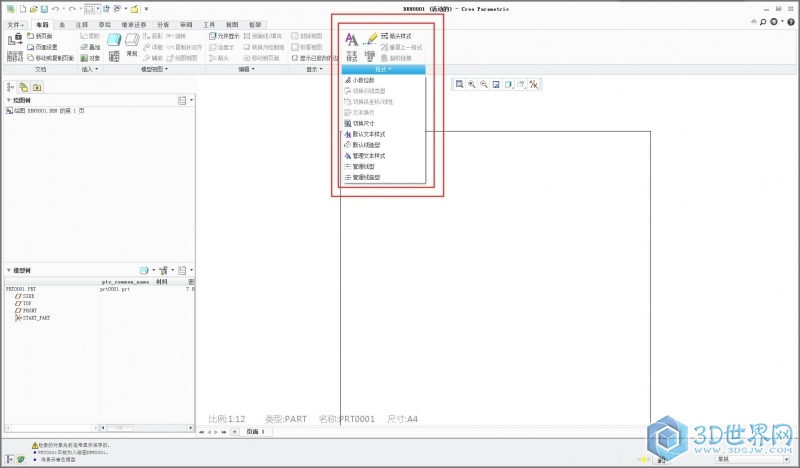Click the Undo arrow icon
Screen dimensions: 800x468
pos(56,9)
